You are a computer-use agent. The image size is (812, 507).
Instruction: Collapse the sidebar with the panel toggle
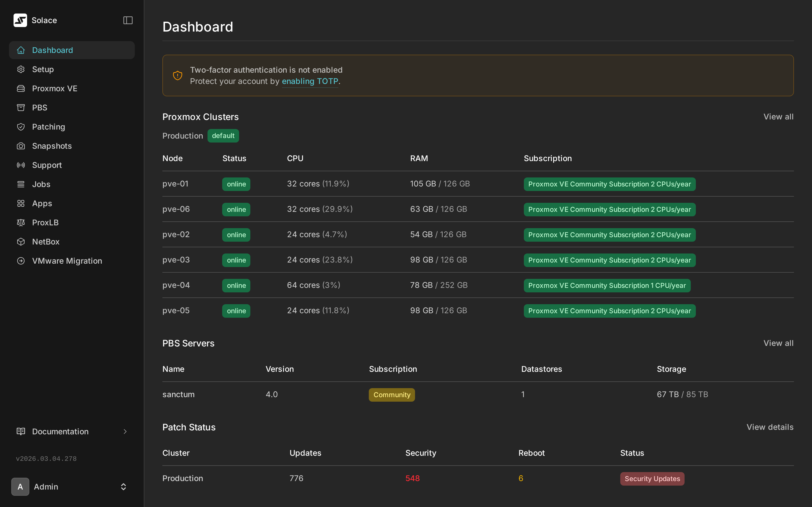pos(128,20)
